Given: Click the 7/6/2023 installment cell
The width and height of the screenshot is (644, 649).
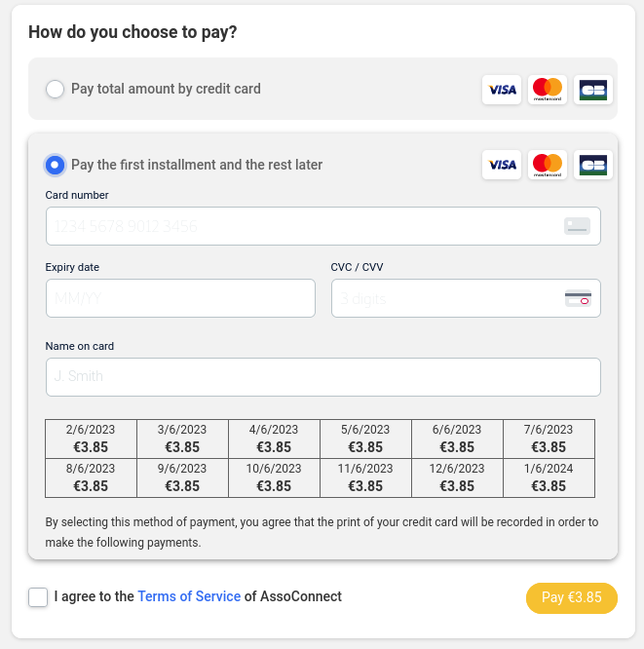Looking at the screenshot, I should 549,439.
